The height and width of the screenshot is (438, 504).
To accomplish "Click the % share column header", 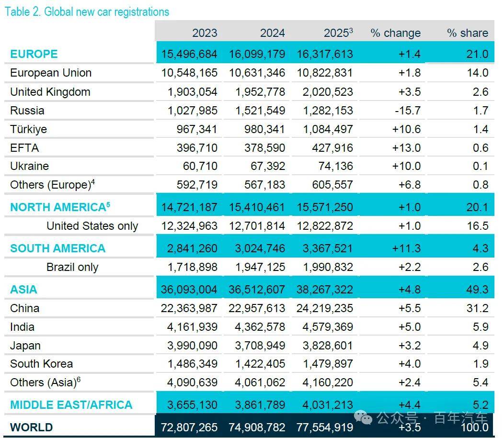I will [468, 33].
